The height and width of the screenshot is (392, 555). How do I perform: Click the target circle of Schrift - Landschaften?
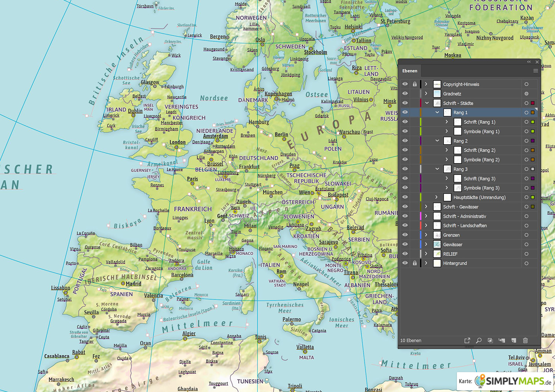click(526, 226)
